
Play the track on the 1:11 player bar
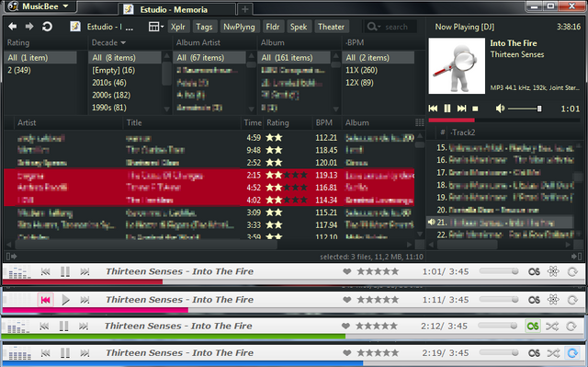[x=65, y=300]
